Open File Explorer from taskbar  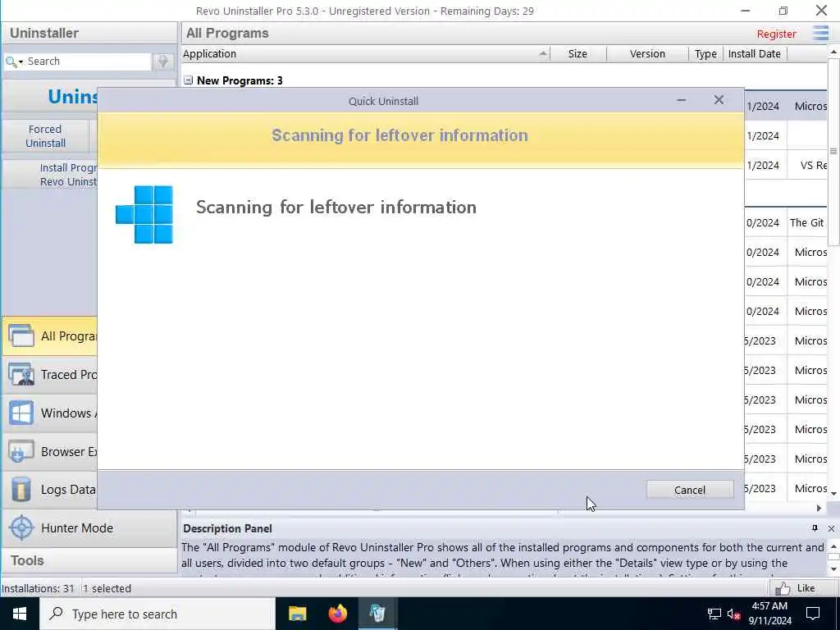(297, 614)
